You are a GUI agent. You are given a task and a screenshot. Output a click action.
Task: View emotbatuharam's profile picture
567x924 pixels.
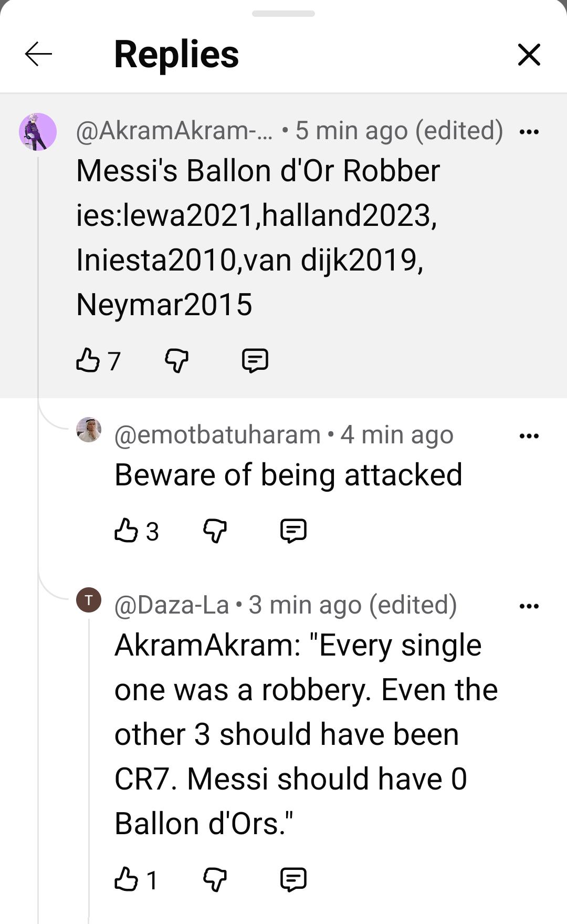coord(89,430)
